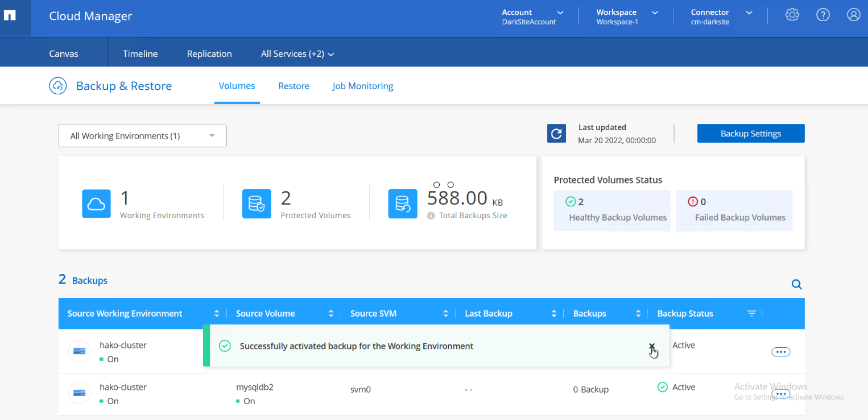
Task: Click the Backup Settings button
Action: click(x=750, y=133)
